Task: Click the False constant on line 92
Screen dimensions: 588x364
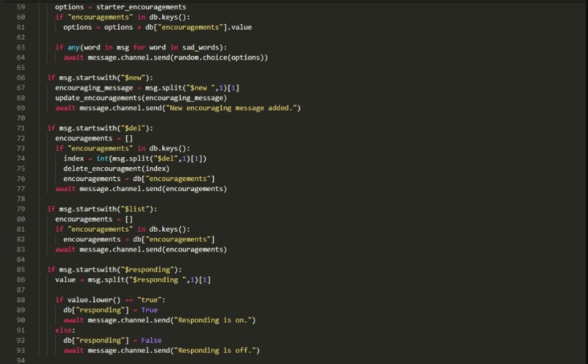Action: [x=151, y=341]
